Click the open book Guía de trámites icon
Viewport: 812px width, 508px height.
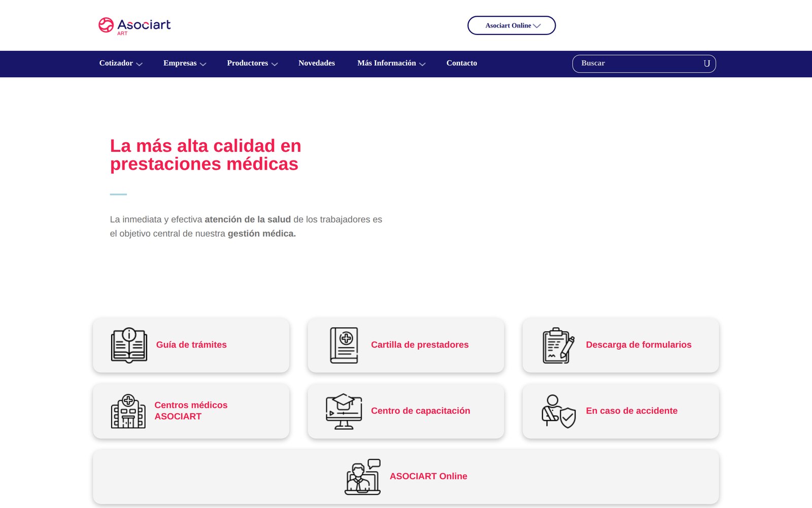(x=129, y=345)
